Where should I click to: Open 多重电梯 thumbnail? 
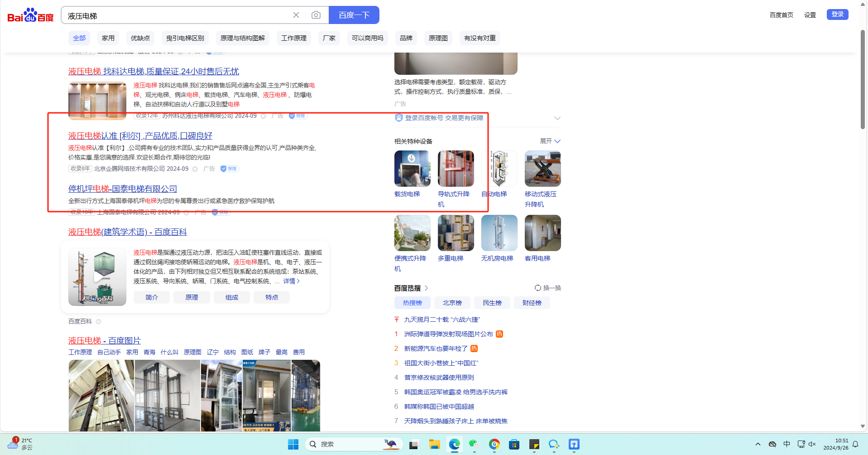[456, 233]
